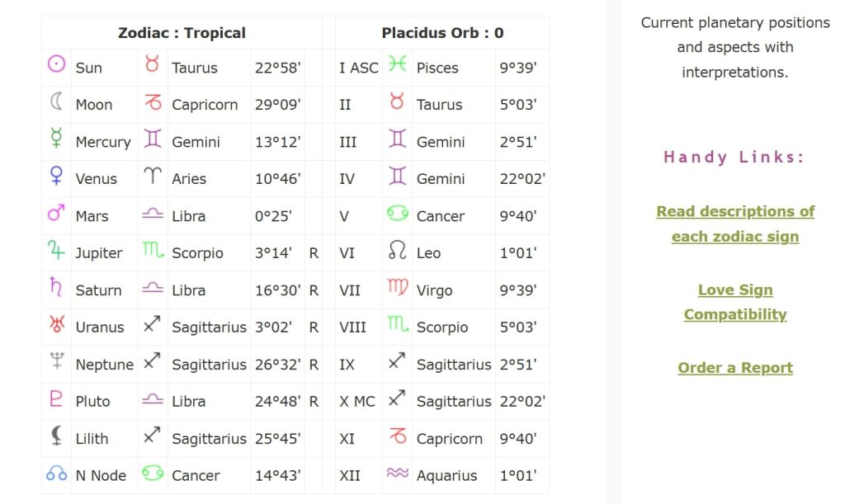845x504 pixels.
Task: Click the Neptune trident glyph
Action: [x=56, y=361]
